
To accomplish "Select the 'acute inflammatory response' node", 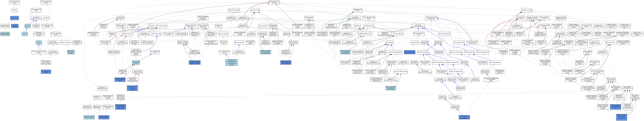I will pos(224,52).
